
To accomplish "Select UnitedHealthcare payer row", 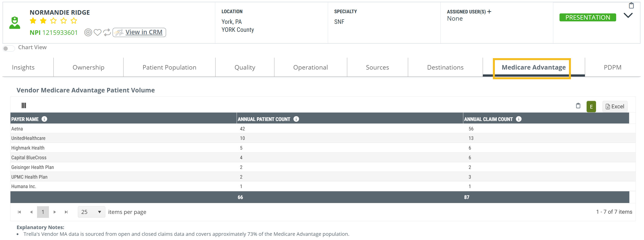I will point(323,138).
